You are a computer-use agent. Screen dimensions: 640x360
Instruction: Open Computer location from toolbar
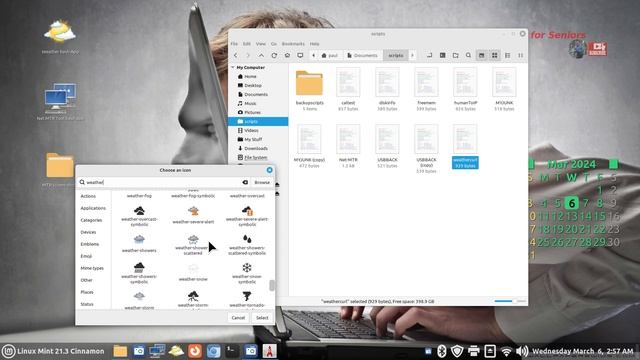300,56
